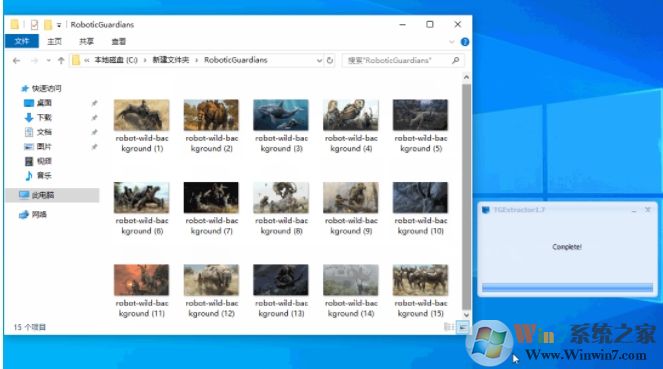Click the Forward navigation arrow

click(x=34, y=60)
